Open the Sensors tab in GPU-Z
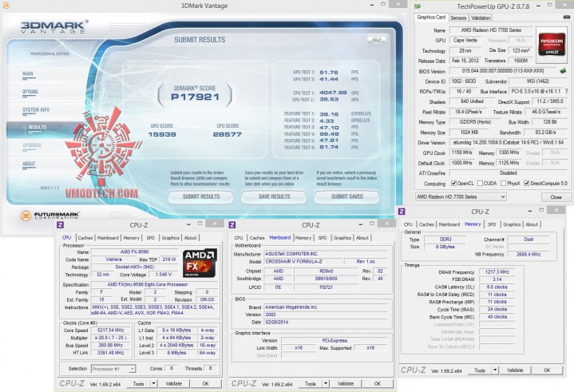574x392 pixels. (x=458, y=18)
